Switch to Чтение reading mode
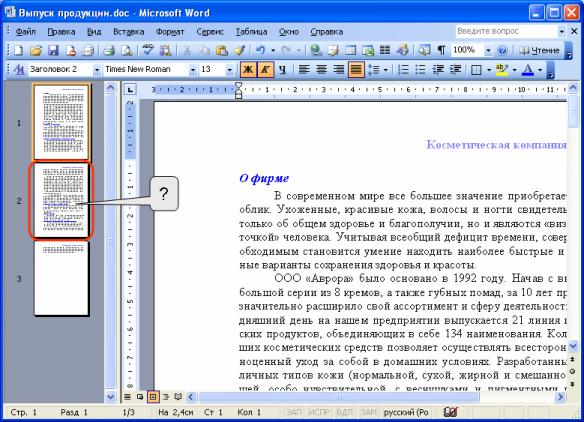This screenshot has width=584, height=422. click(540, 50)
